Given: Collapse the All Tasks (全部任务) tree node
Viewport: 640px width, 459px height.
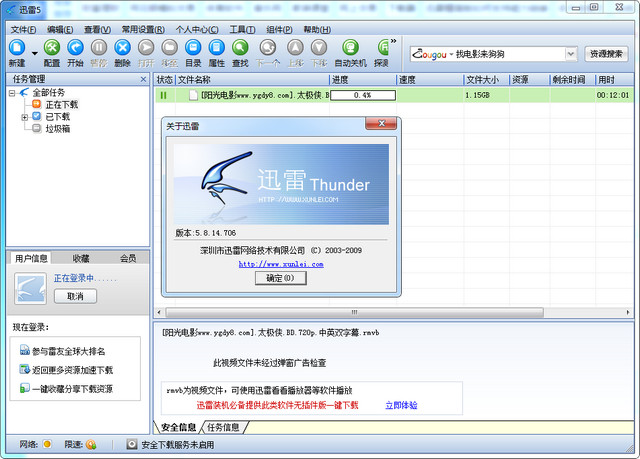Looking at the screenshot, I should click(12, 93).
